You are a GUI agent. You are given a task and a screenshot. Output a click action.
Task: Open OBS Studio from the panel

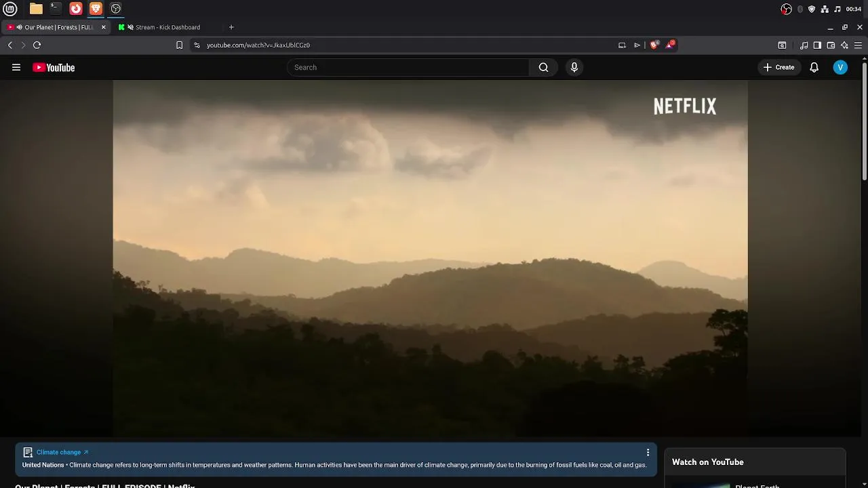point(116,9)
